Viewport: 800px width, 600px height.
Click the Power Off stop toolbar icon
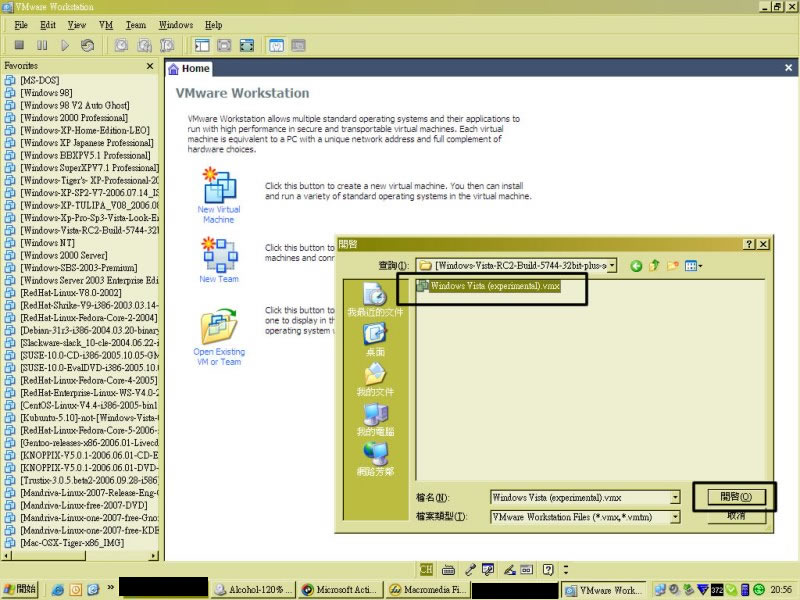(19, 45)
